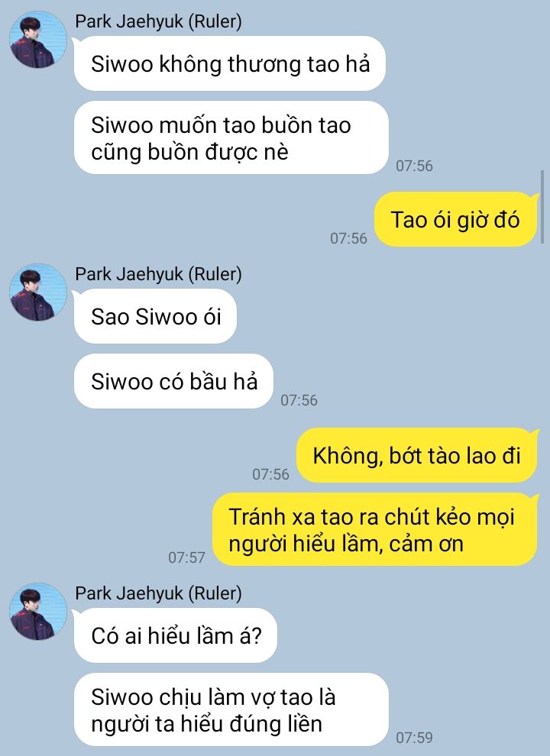Open the middle Park Jaehyuk profile avatar

pos(38,292)
